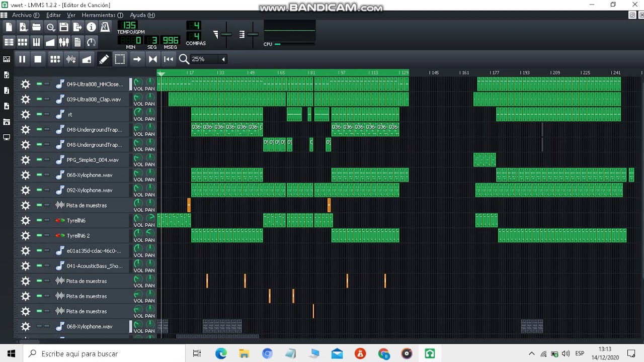The image size is (644, 362).
Task: Click the PPG_Simple3_004.wav track name button
Action: click(91, 160)
